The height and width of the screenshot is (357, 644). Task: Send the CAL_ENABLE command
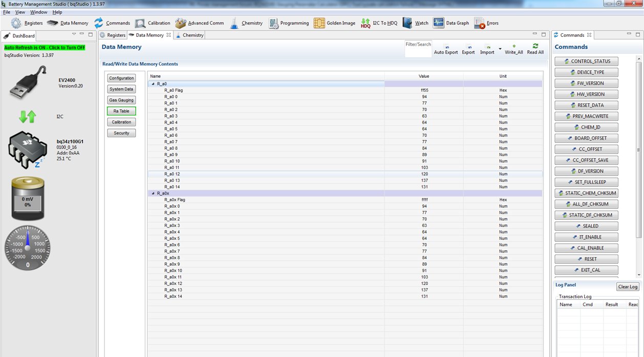point(586,248)
